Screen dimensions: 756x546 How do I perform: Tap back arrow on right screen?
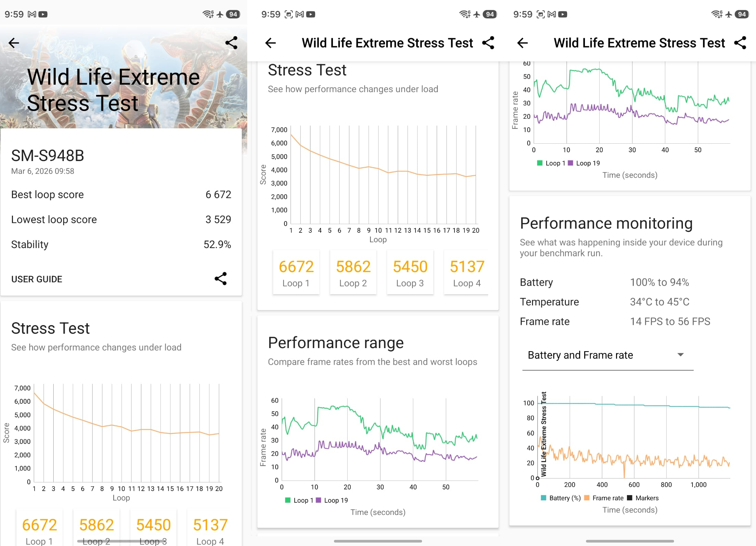pyautogui.click(x=522, y=43)
